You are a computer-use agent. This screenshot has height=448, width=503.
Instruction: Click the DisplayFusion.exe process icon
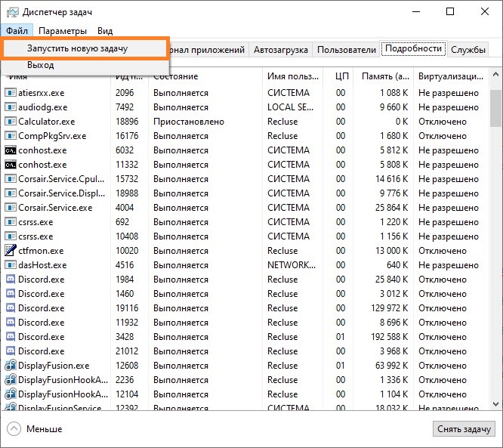coord(11,365)
